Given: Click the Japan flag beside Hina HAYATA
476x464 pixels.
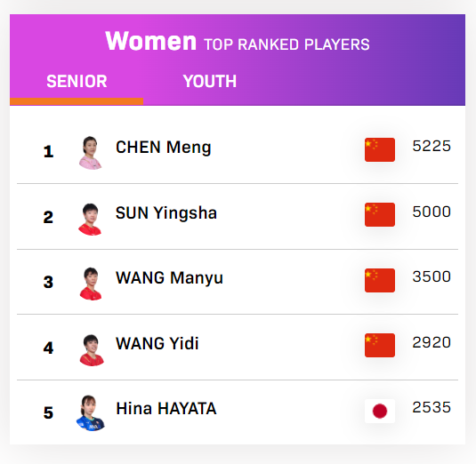Looking at the screenshot, I should (x=380, y=411).
